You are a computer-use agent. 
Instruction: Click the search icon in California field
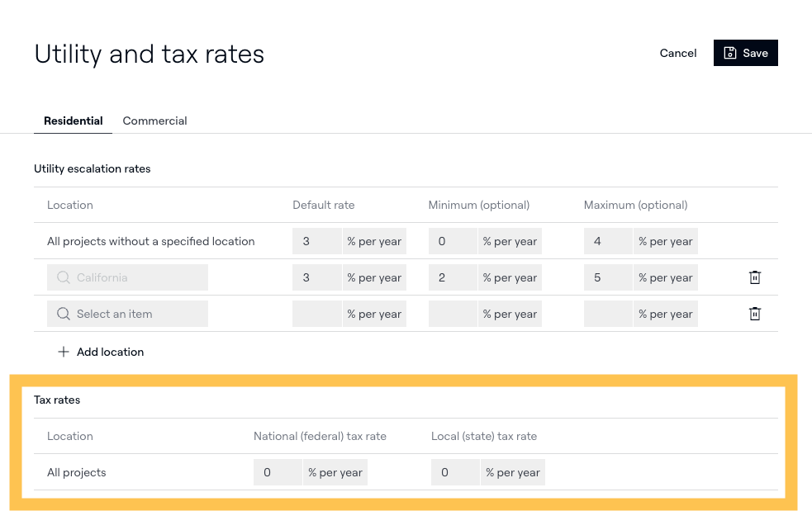coord(64,277)
